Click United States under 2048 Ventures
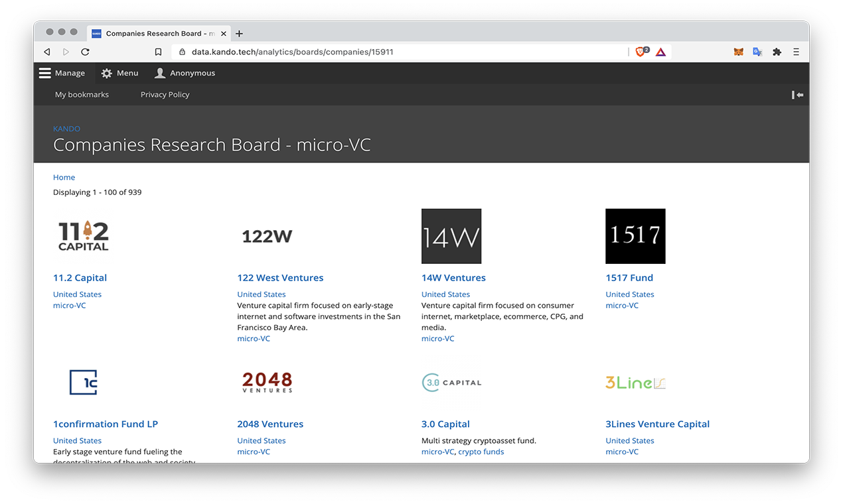843x504 pixels. [x=262, y=441]
